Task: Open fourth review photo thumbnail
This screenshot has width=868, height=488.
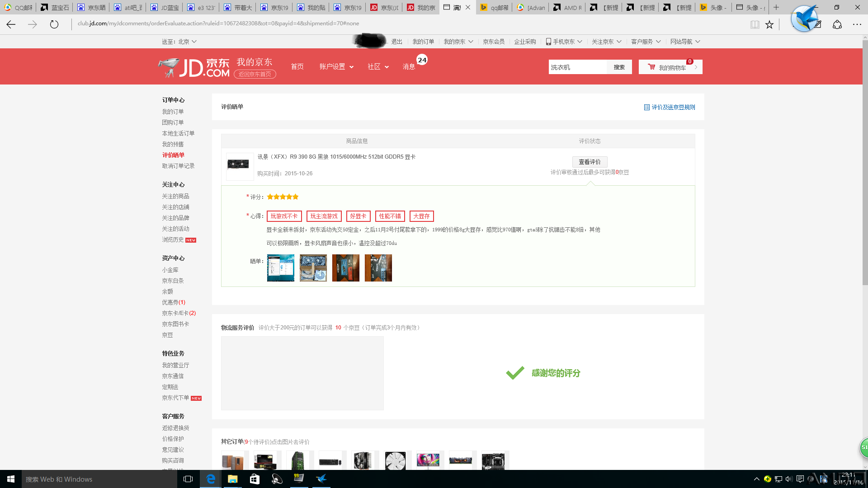Action: (378, 268)
